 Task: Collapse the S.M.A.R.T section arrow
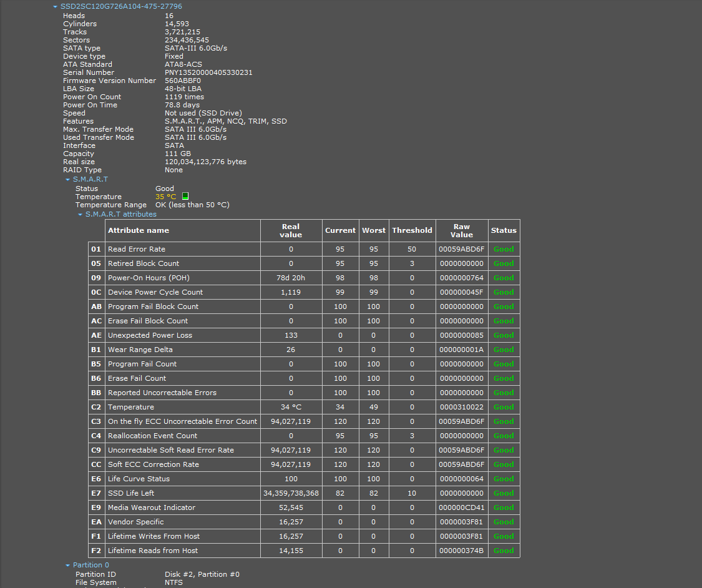pos(67,180)
